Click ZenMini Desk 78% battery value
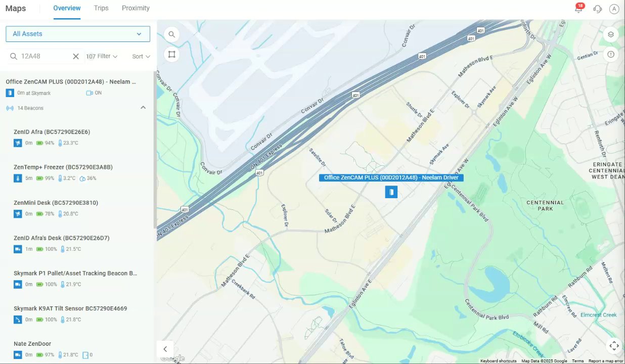Image resolution: width=625 pixels, height=364 pixels. point(50,214)
